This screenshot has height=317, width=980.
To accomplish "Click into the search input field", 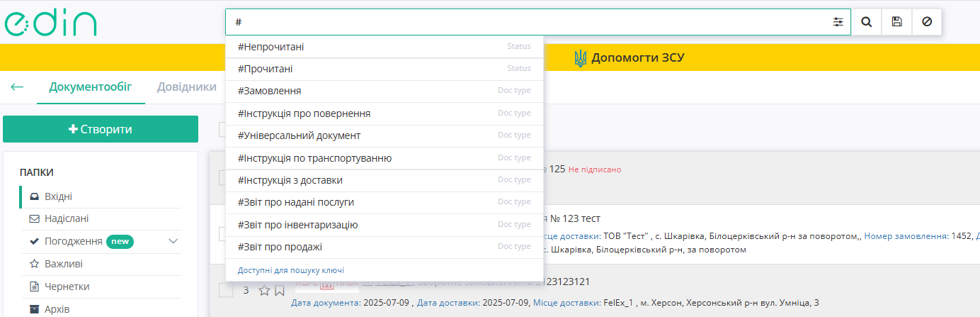I will pyautogui.click(x=524, y=22).
